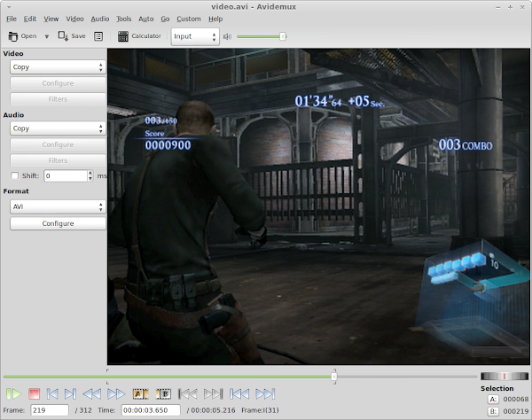The height and width of the screenshot is (420, 532).
Task: Open the Video codec Copy dropdown
Action: [x=58, y=67]
